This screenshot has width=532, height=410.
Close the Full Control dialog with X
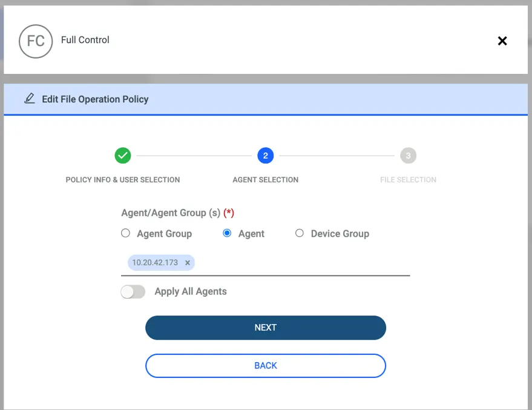point(502,41)
